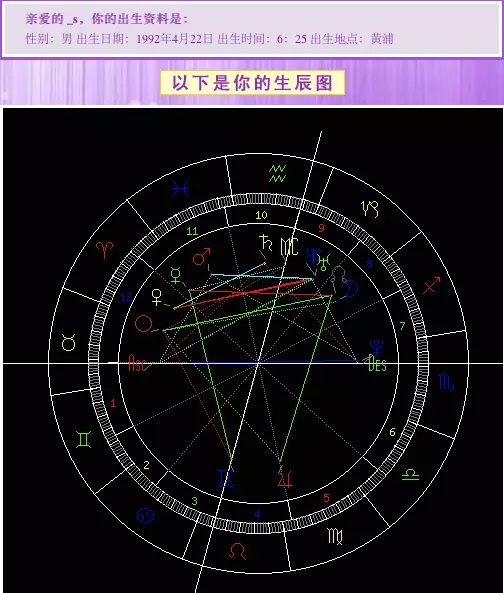Click house number 6
504x593 pixels.
392,432
